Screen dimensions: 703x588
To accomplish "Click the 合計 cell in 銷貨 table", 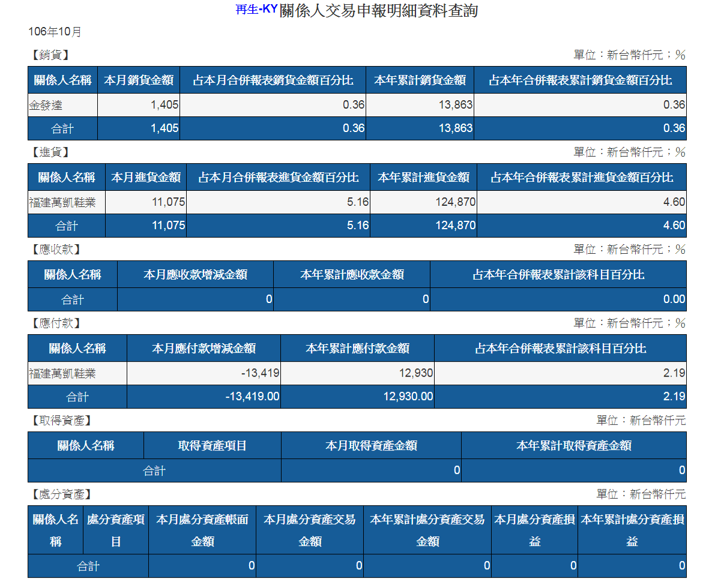I will (63, 129).
